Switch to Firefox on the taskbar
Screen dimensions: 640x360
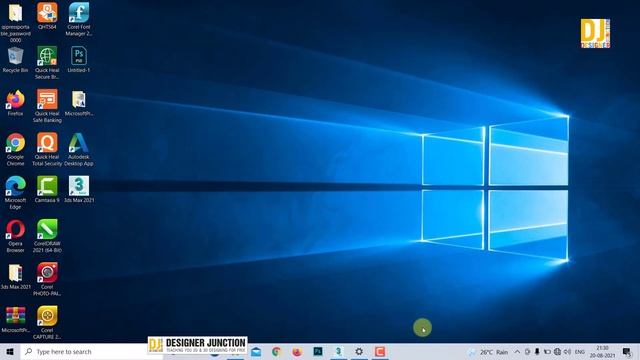[x=297, y=351]
